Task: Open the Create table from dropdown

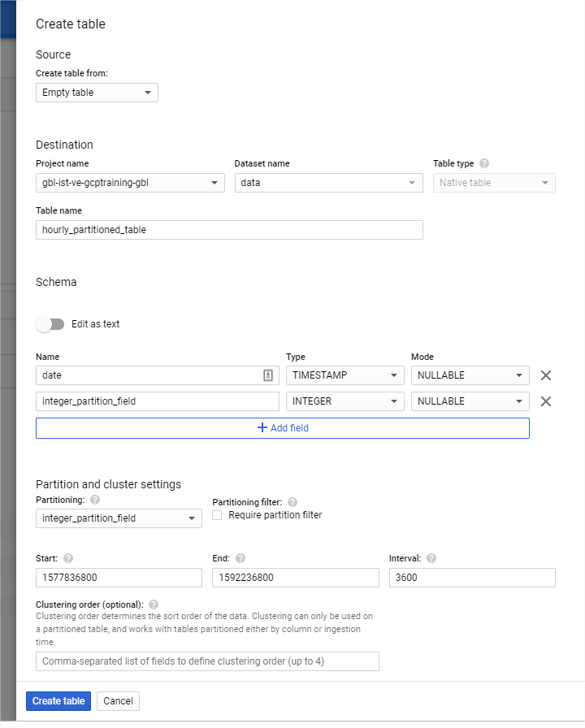Action: 96,93
